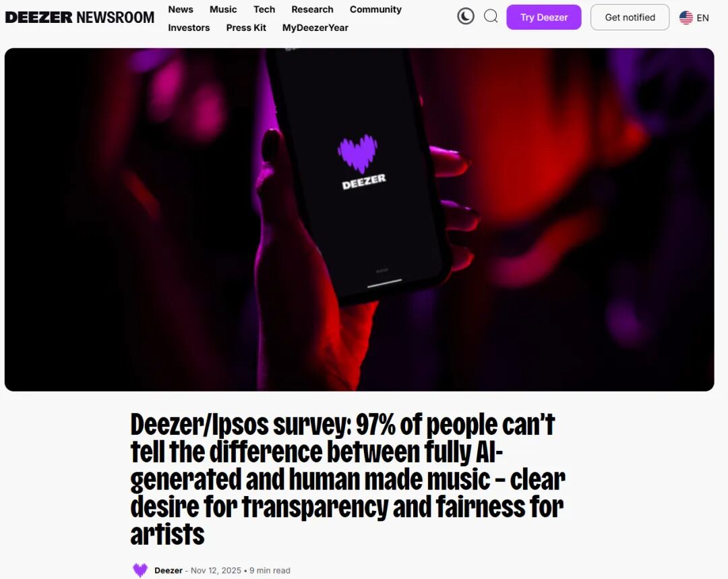Open the Investors page
Image resolution: width=728 pixels, height=579 pixels.
pos(189,28)
